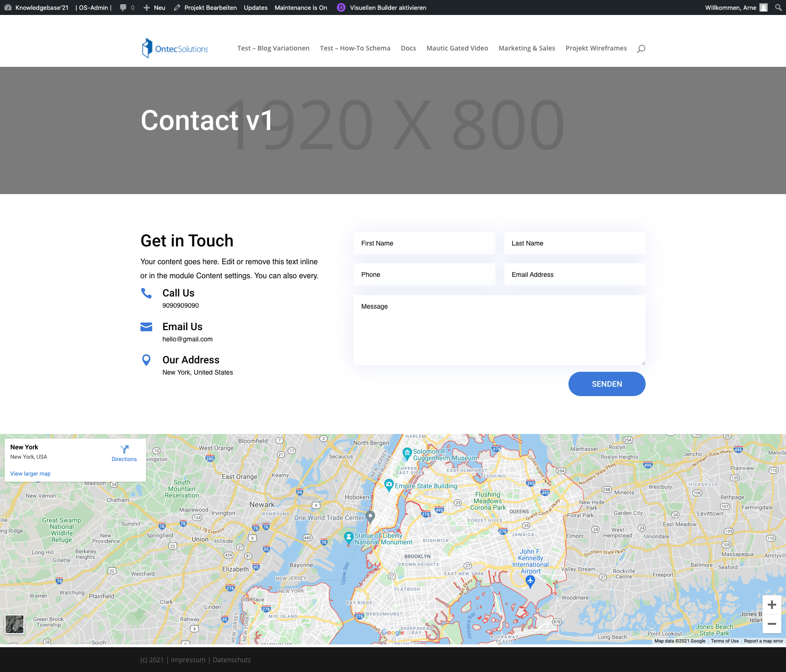Open comments via the speech bubble icon
786x672 pixels.
pyautogui.click(x=123, y=7)
